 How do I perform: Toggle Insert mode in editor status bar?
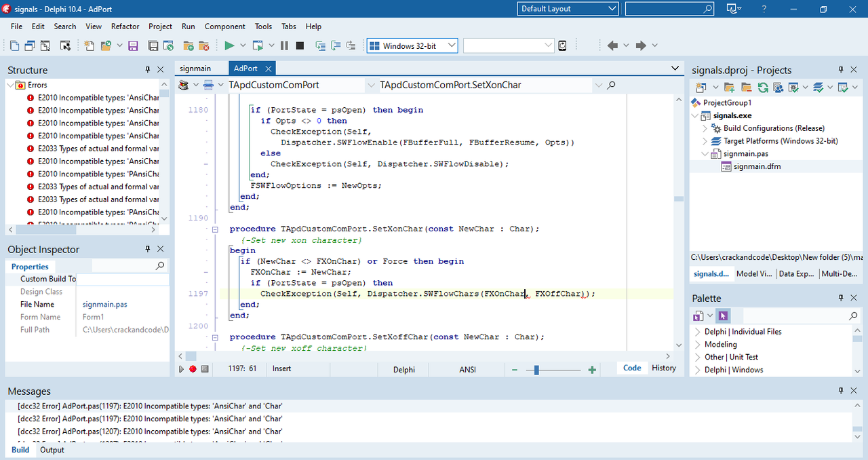pyautogui.click(x=281, y=368)
